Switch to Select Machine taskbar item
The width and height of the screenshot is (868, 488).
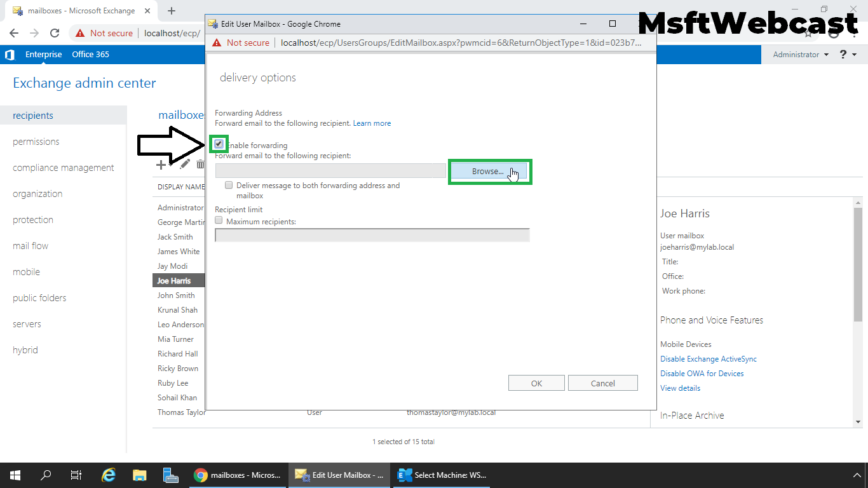pyautogui.click(x=443, y=475)
